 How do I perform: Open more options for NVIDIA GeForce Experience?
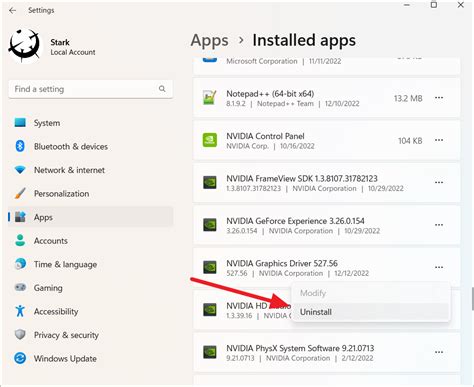coord(439,225)
